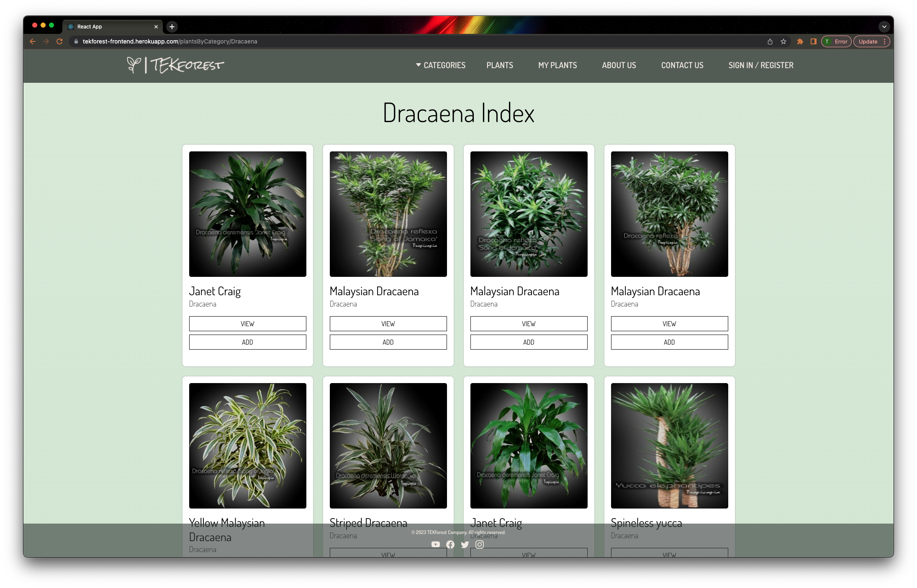Image resolution: width=917 pixels, height=588 pixels.
Task: Open the YouTube social icon in footer
Action: (436, 545)
